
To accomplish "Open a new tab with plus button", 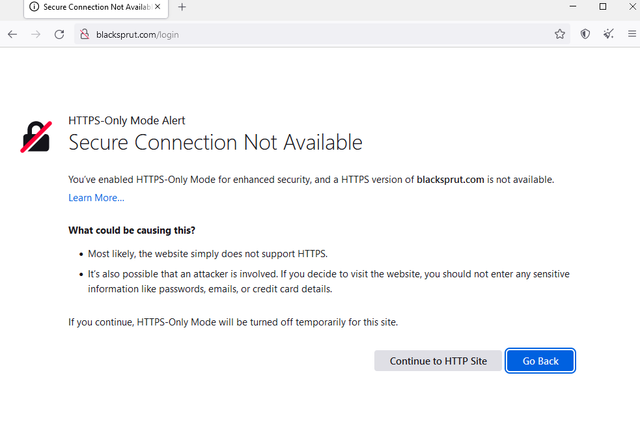I will 182,7.
